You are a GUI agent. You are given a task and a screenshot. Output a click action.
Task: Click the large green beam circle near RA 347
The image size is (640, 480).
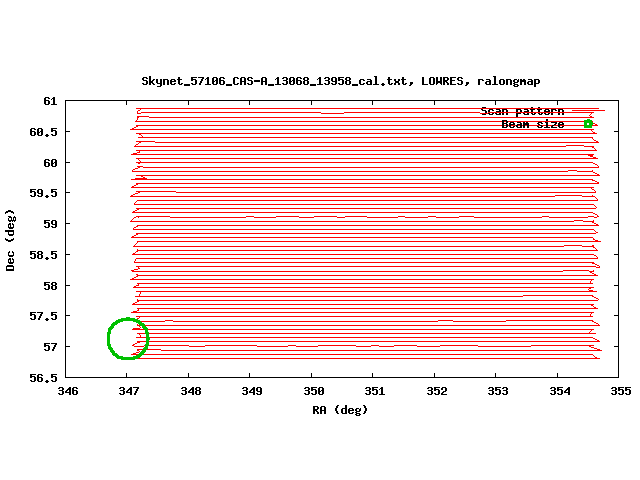point(128,338)
